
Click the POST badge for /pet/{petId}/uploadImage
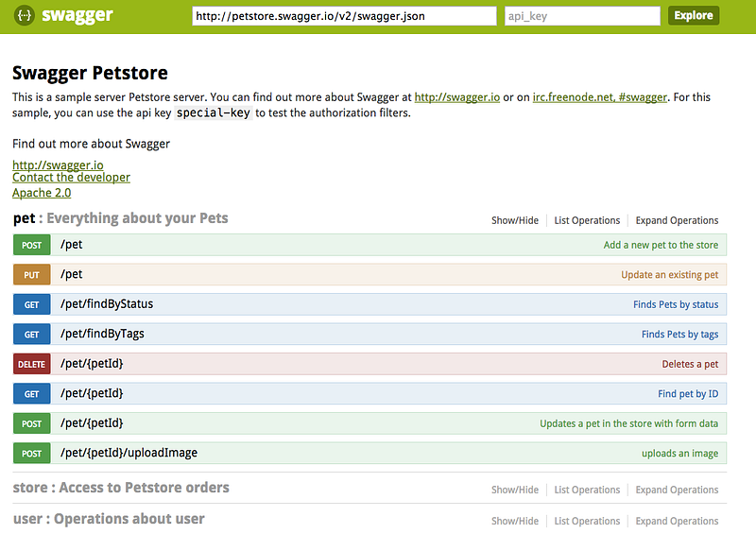[x=32, y=454]
